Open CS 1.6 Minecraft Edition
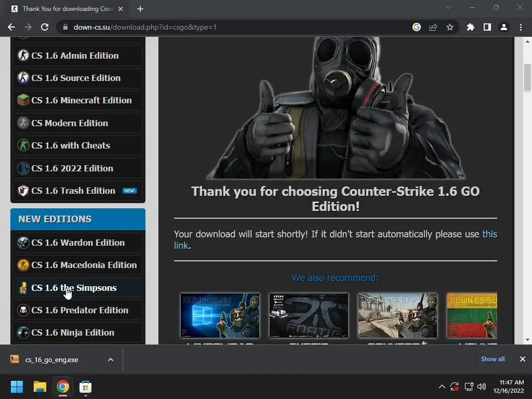Image resolution: width=532 pixels, height=399 pixels. click(x=78, y=100)
